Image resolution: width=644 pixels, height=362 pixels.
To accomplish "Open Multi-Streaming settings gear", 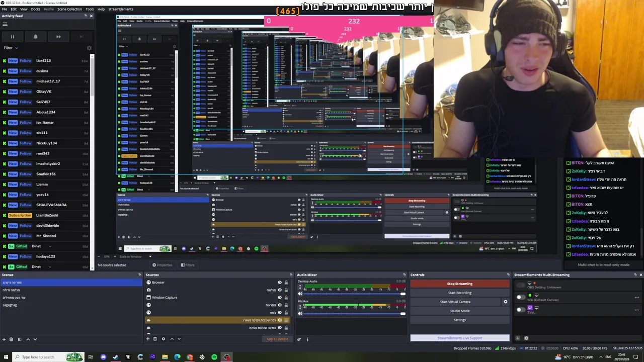I will click(x=526, y=338).
